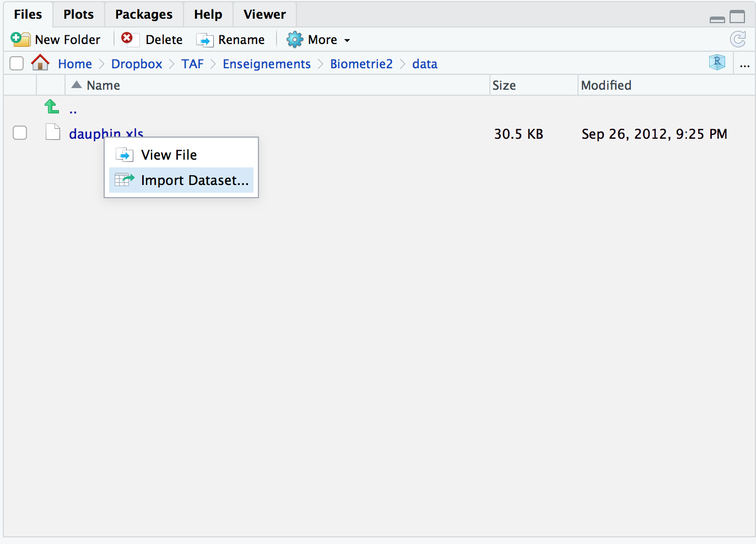
Task: Click the Delete button label
Action: coord(164,40)
